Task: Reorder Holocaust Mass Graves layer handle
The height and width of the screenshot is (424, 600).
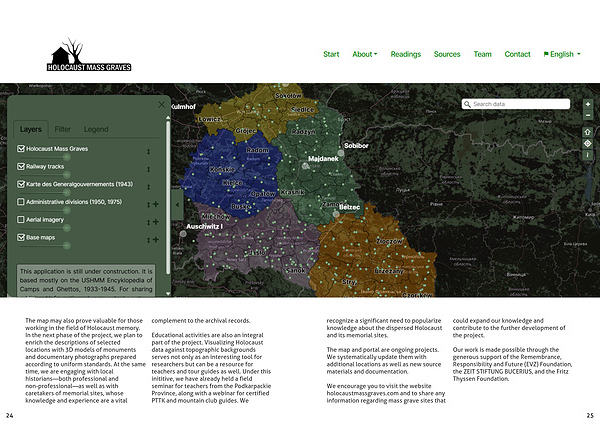Action: click(148, 152)
